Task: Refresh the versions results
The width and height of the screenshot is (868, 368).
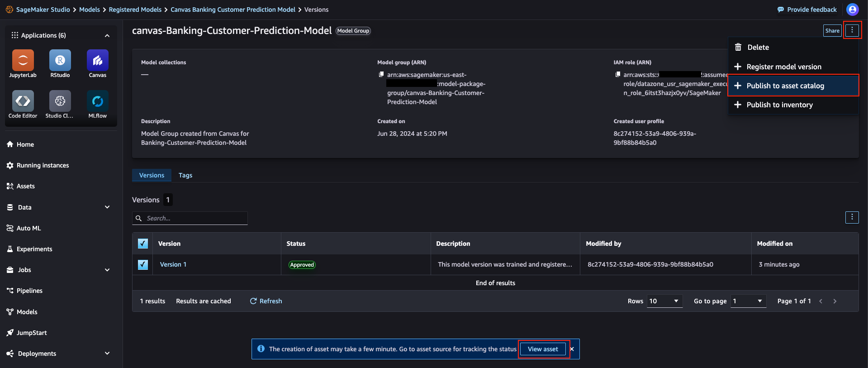Action: [266, 301]
